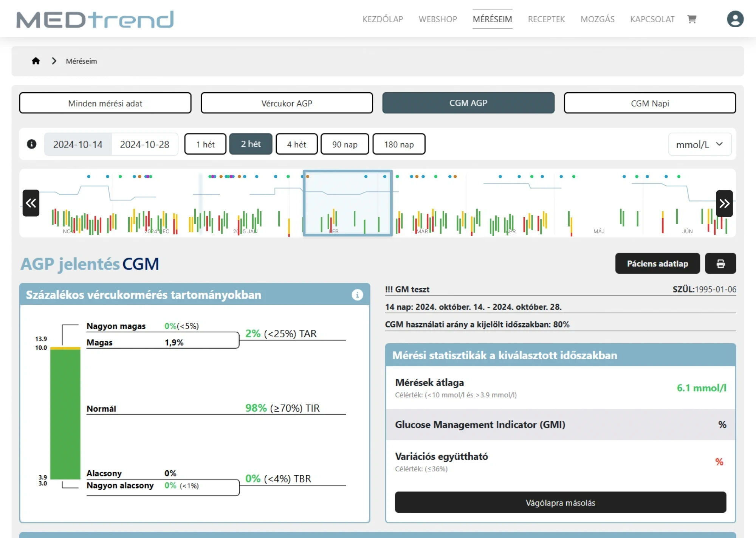The height and width of the screenshot is (538, 756).
Task: Click the date range info icon
Action: click(32, 144)
